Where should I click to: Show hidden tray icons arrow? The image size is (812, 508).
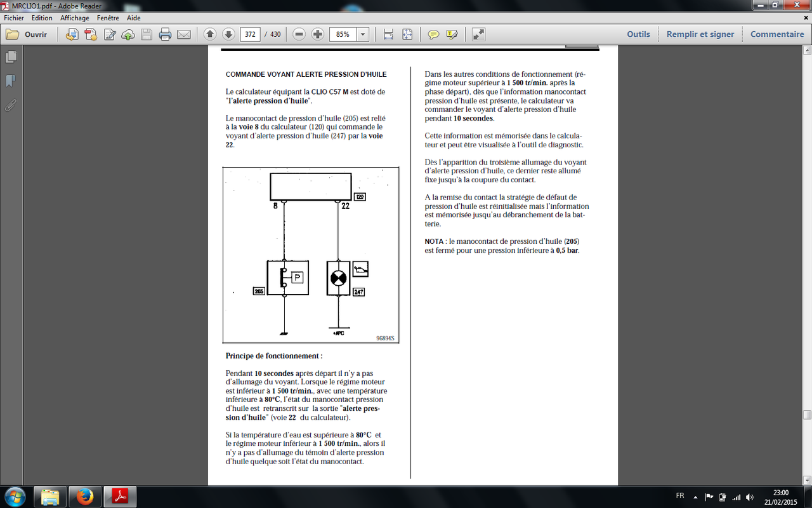695,497
